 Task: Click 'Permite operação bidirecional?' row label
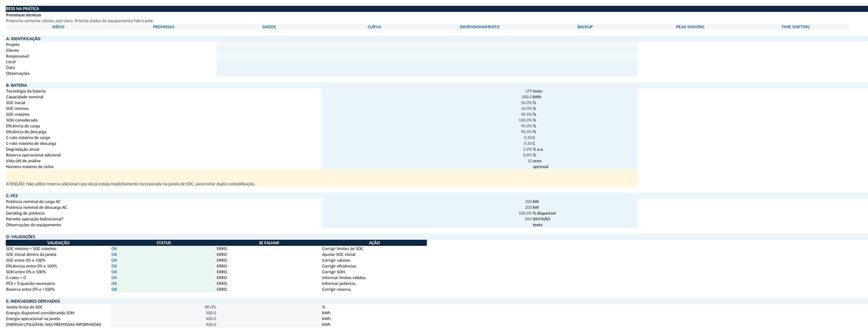pyautogui.click(x=33, y=219)
